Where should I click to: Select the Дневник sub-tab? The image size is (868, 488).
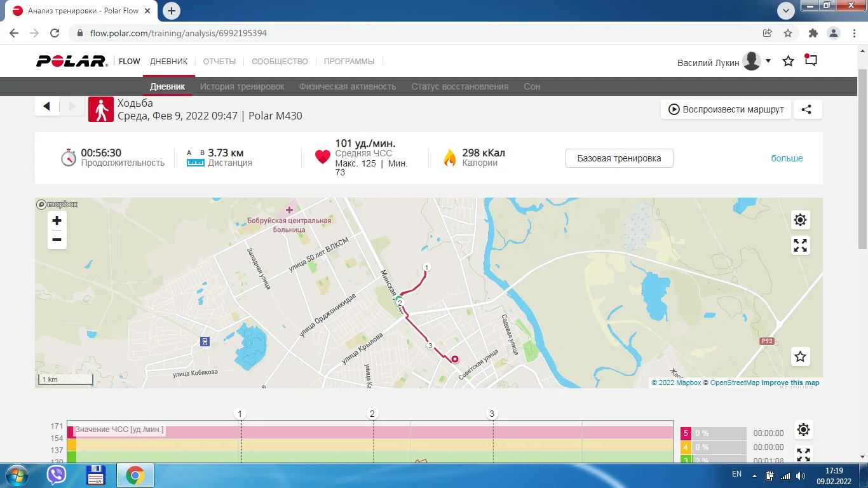pos(168,86)
